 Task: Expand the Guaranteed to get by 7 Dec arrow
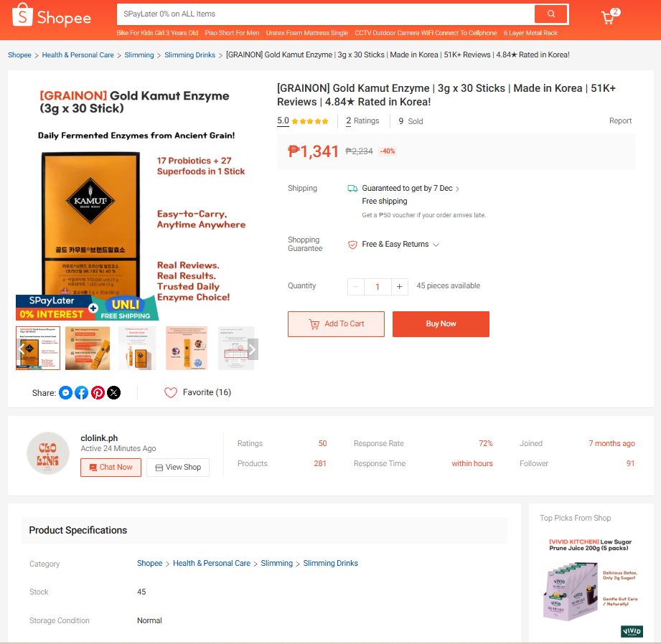[457, 189]
